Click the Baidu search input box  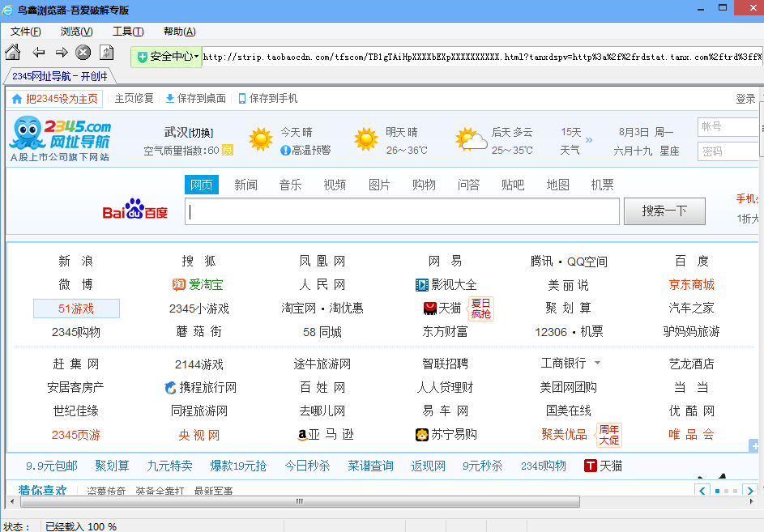click(x=402, y=211)
